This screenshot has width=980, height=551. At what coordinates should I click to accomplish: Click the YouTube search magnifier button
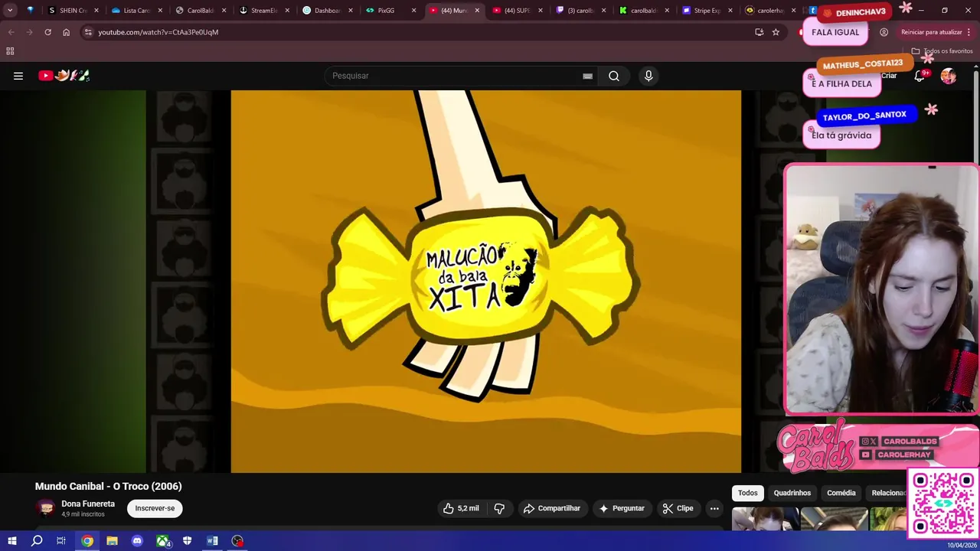coord(614,76)
